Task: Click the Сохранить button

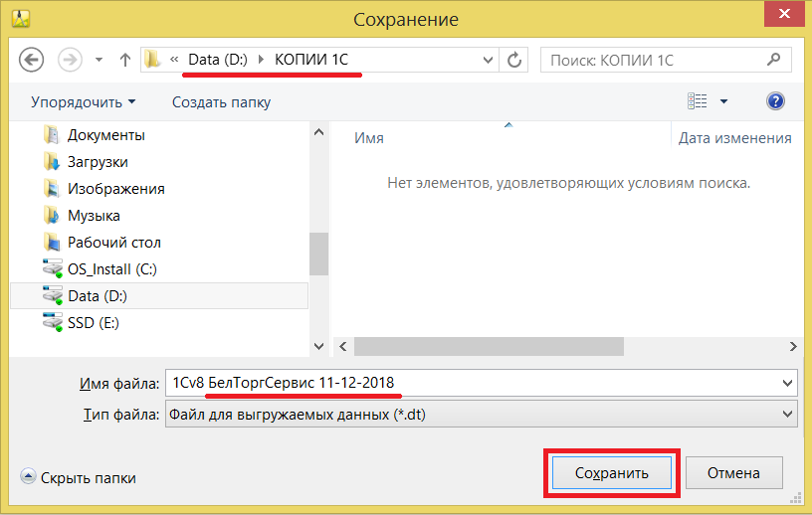Action: (x=612, y=472)
